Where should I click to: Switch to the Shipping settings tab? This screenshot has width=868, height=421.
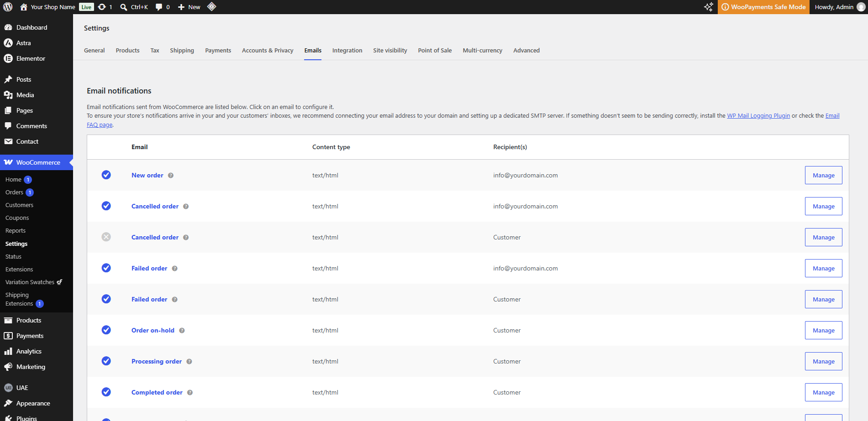(182, 50)
